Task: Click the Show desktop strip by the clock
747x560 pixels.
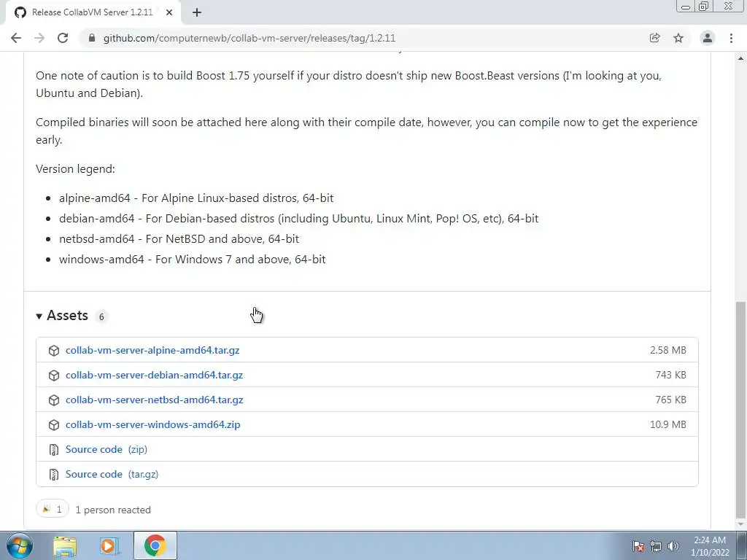Action: (742, 545)
